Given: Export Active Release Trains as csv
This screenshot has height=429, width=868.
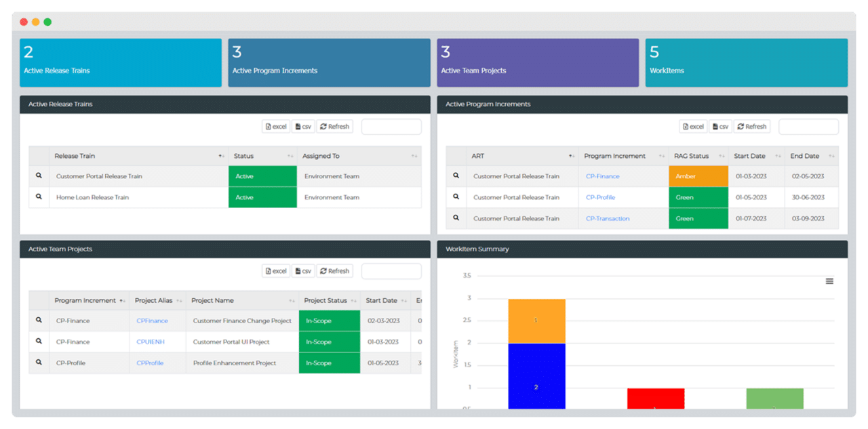Looking at the screenshot, I should pos(303,126).
